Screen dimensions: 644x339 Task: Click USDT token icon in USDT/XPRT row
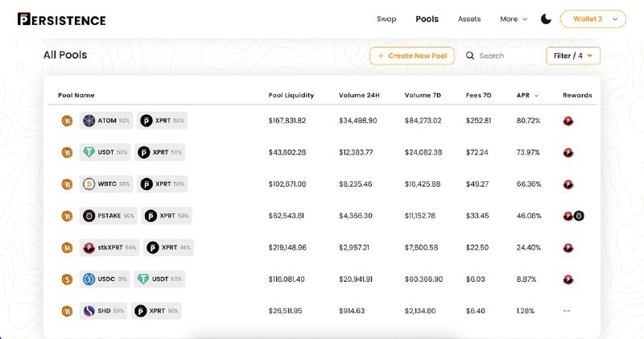89,152
